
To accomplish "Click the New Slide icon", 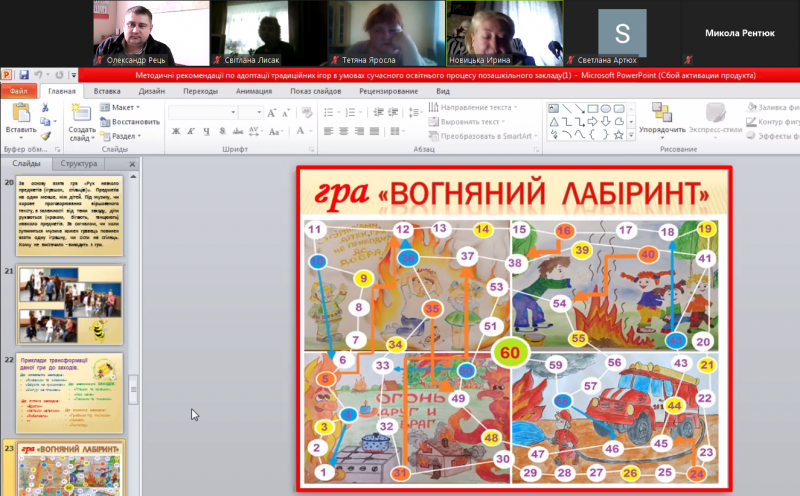I will (x=81, y=113).
